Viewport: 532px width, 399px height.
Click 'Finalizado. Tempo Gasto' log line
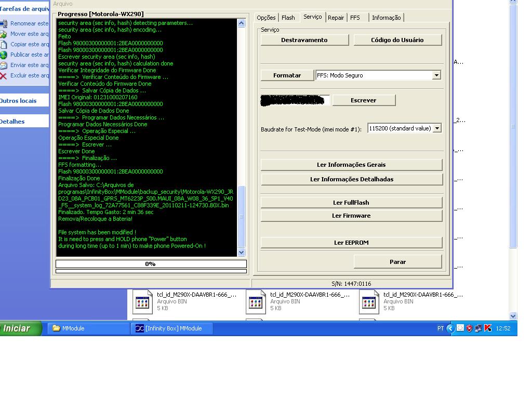pyautogui.click(x=106, y=212)
